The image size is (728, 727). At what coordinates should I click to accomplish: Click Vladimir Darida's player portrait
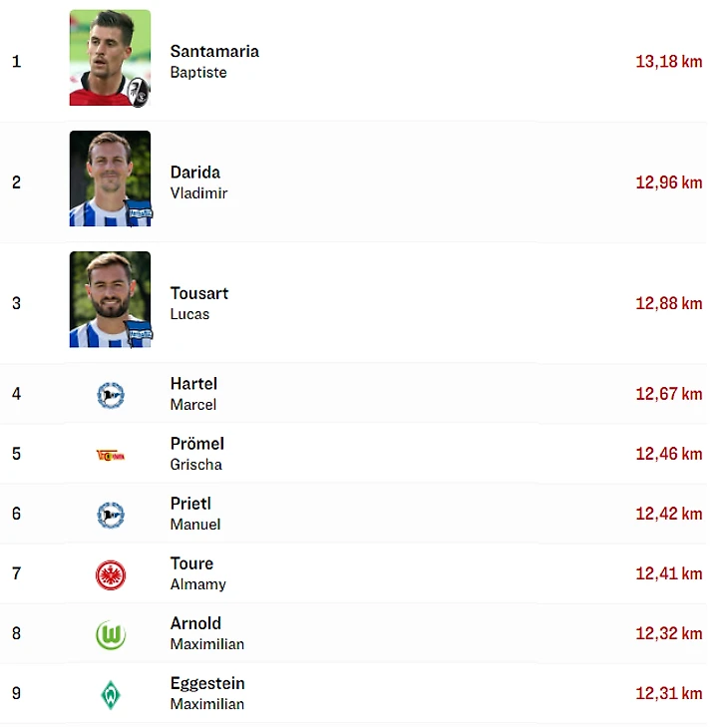110,178
